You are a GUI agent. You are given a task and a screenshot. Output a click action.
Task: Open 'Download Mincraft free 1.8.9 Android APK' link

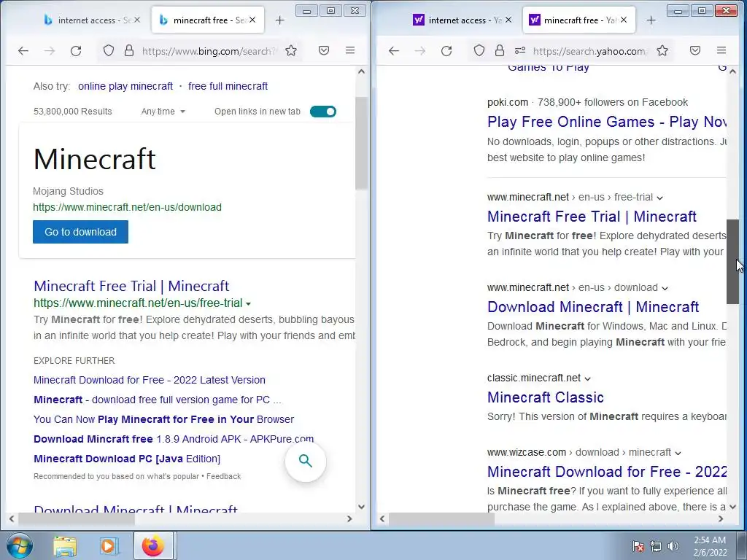(x=174, y=439)
